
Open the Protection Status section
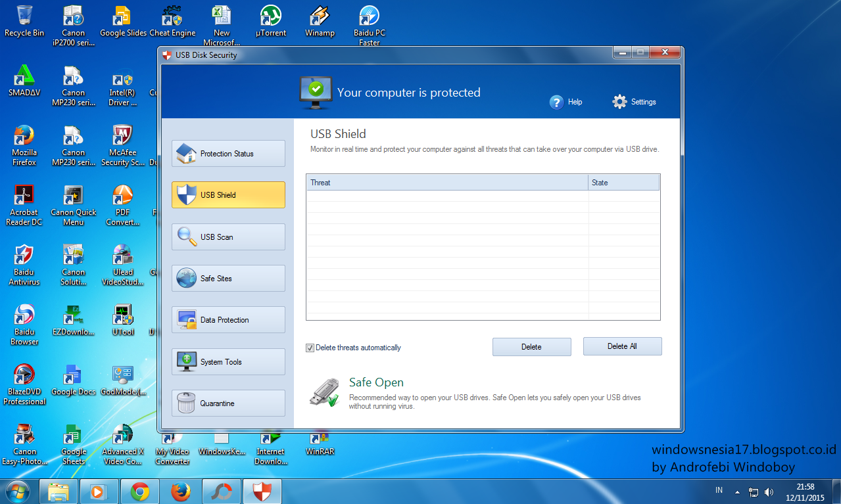(228, 153)
